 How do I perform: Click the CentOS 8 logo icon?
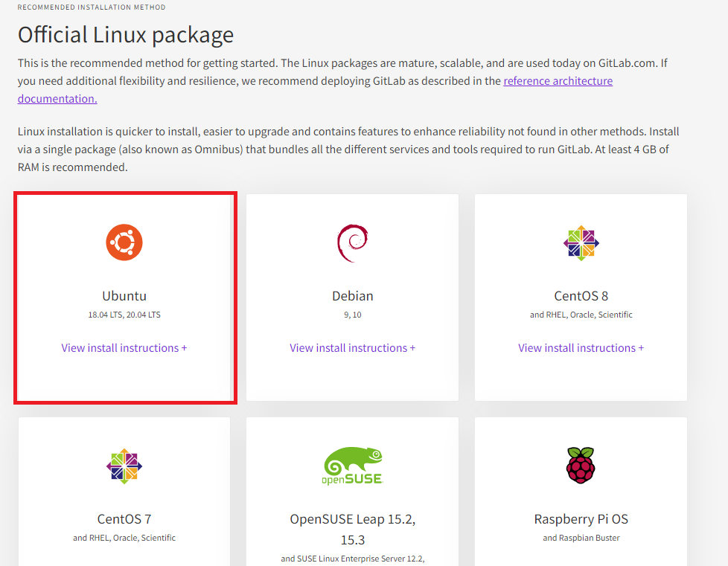click(x=581, y=243)
